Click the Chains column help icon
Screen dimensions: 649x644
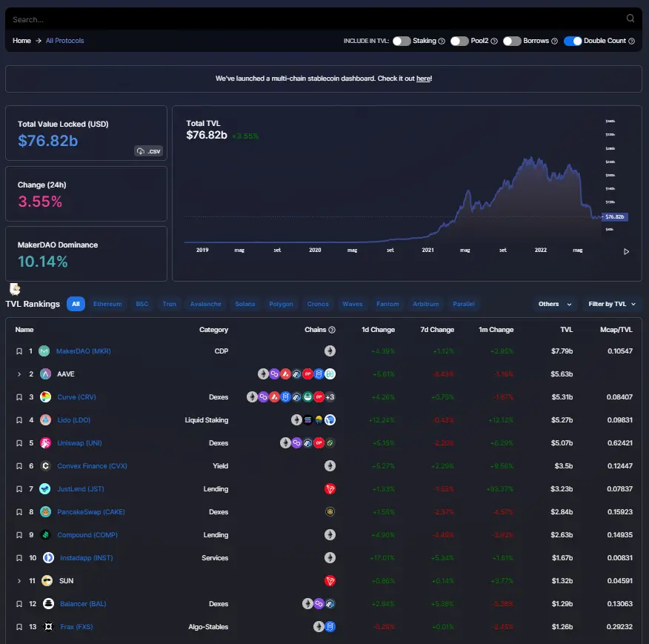click(x=332, y=330)
